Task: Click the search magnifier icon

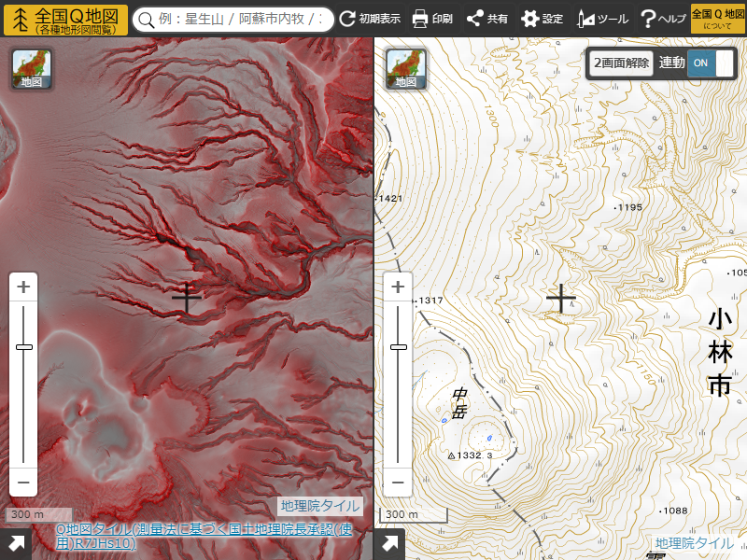Action: 145,20
